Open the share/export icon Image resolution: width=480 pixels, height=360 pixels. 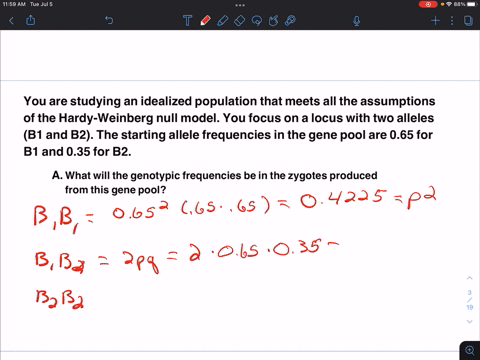point(31,20)
